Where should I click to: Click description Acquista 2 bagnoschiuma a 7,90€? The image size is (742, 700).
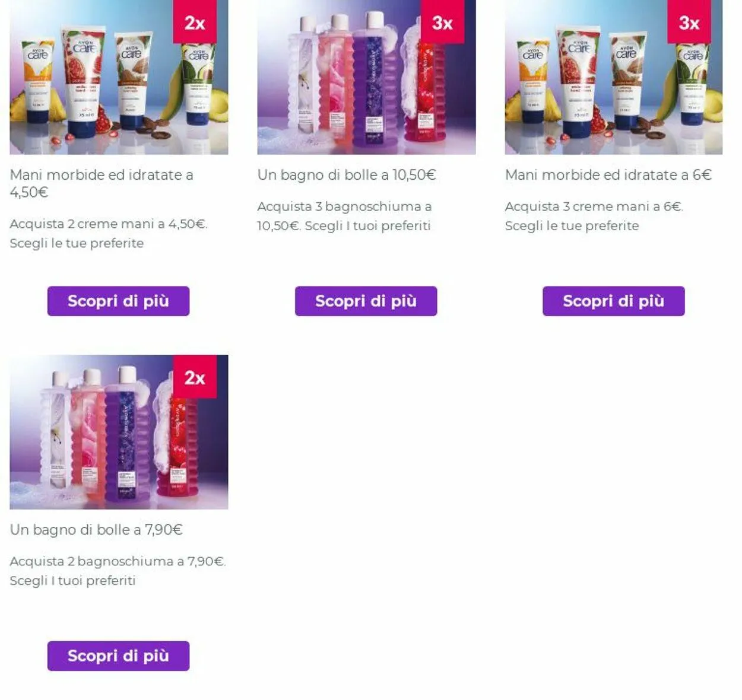118,570
